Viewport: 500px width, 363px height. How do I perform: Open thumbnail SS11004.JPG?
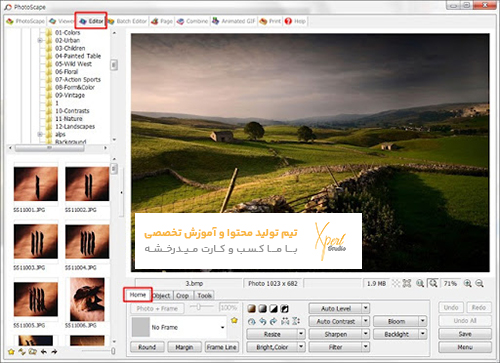tap(87, 242)
